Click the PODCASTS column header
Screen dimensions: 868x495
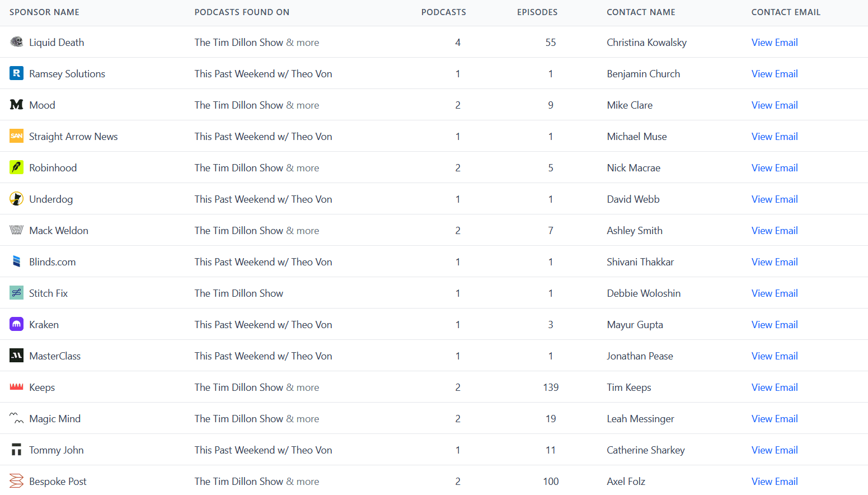(444, 12)
